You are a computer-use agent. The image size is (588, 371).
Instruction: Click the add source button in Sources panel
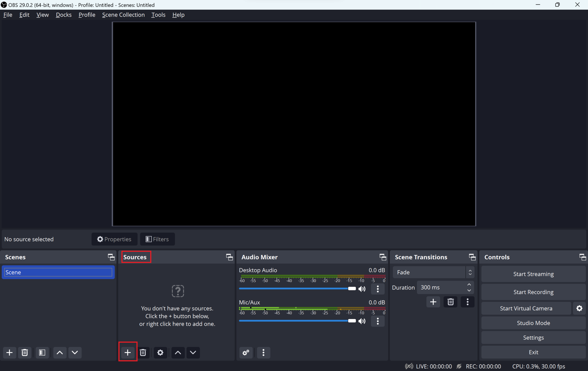(x=127, y=352)
